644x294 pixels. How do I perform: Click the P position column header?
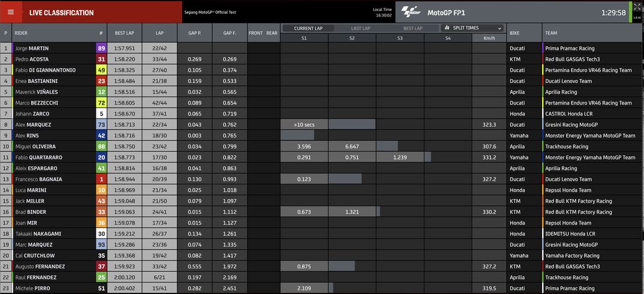point(6,33)
